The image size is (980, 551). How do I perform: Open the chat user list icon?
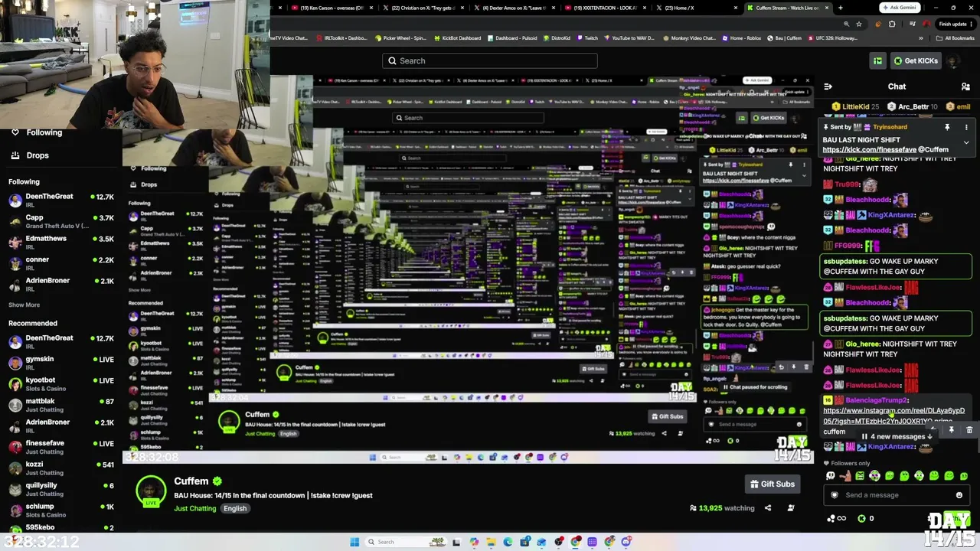click(x=965, y=86)
